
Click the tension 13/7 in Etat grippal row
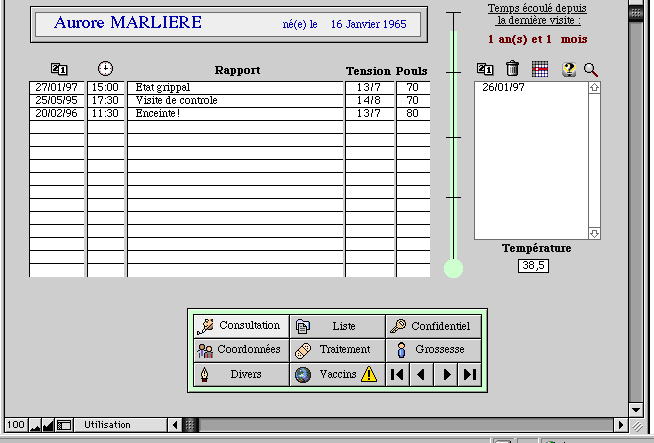click(370, 87)
